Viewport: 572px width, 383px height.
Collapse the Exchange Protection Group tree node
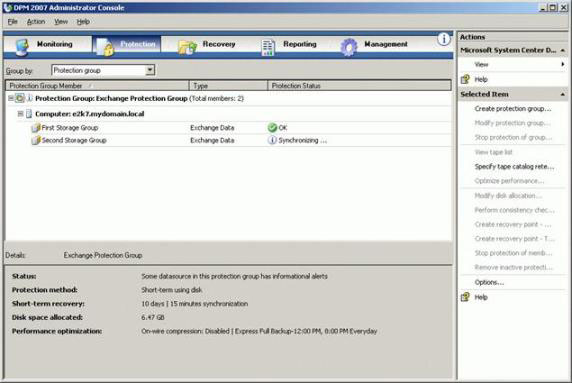[11, 98]
